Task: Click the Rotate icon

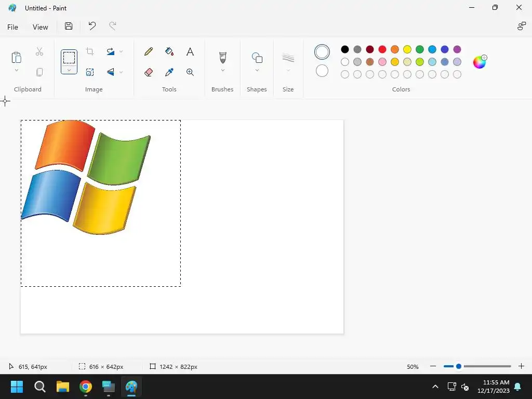Action: [111, 51]
